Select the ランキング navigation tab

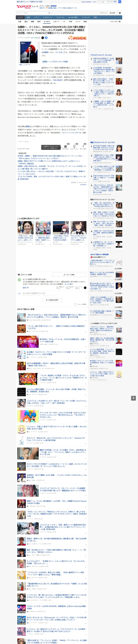coord(86,17)
